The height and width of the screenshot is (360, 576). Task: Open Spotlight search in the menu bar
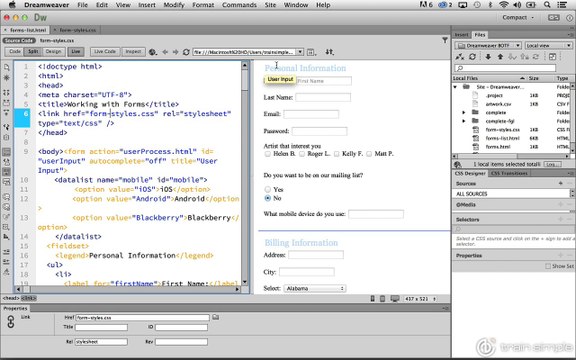[x=547, y=5]
